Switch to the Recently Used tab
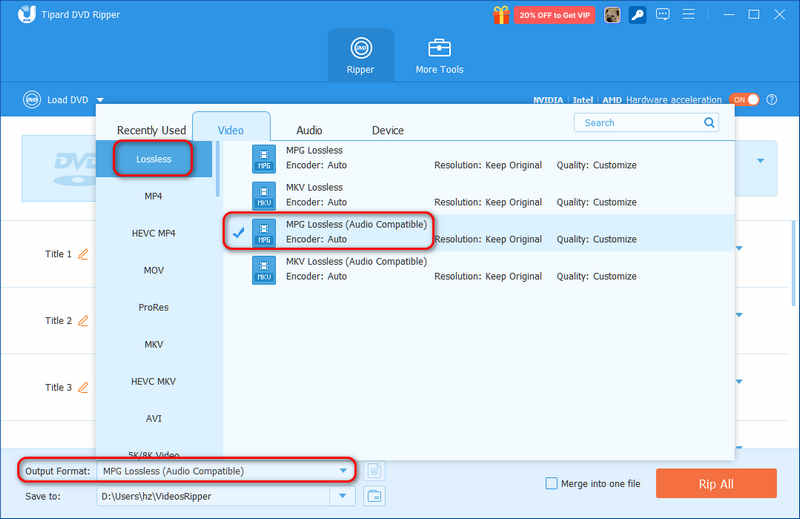This screenshot has height=519, width=800. pyautogui.click(x=152, y=130)
